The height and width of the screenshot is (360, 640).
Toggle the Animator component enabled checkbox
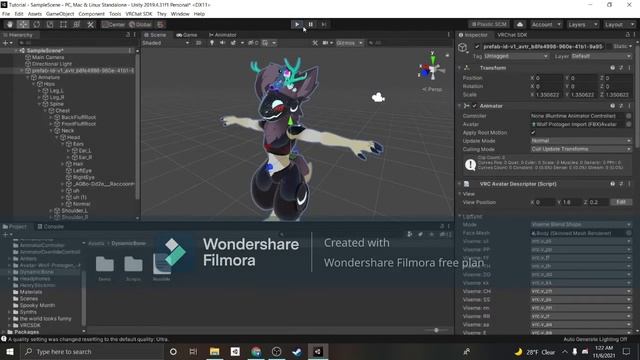[474, 106]
